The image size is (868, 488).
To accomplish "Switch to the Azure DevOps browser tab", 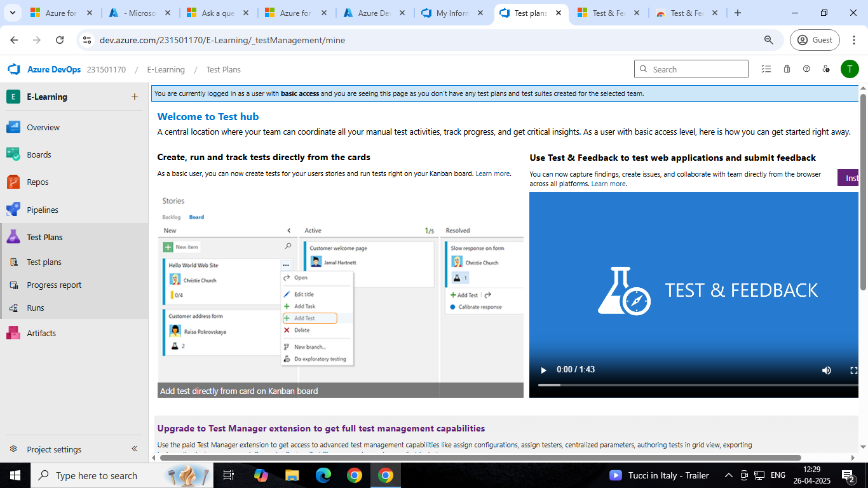I will 374,13.
